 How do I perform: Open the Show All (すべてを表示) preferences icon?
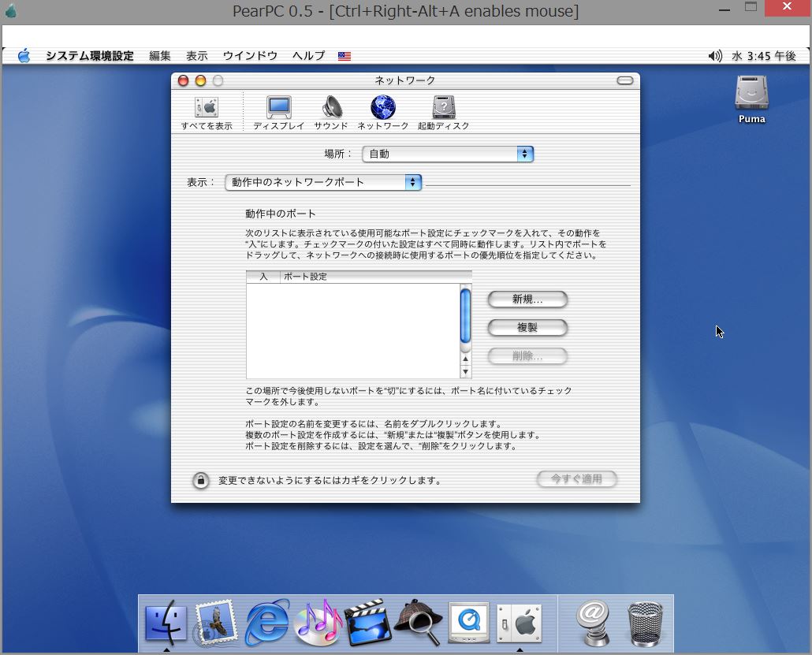pos(207,113)
